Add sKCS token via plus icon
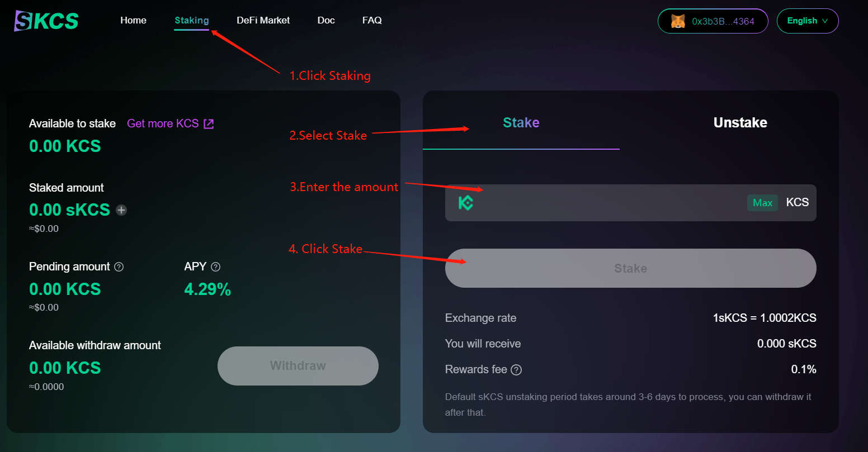 (x=121, y=210)
